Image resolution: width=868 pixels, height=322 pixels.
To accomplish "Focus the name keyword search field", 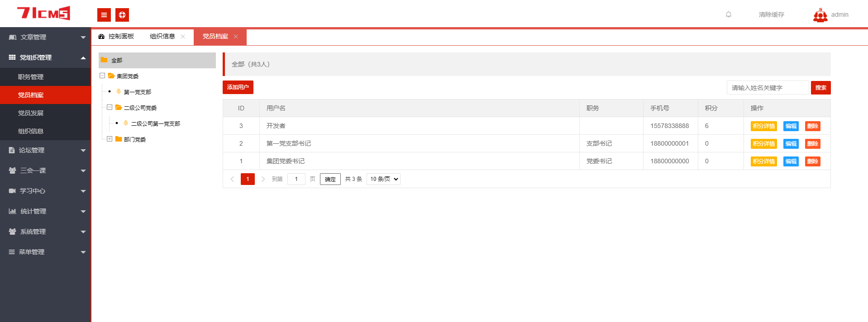I will tap(768, 88).
